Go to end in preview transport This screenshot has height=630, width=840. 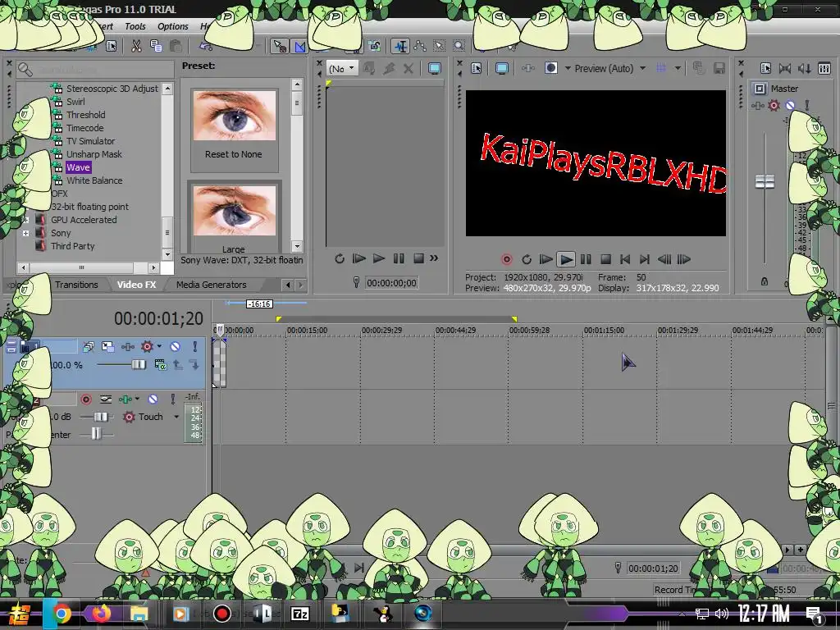(645, 259)
